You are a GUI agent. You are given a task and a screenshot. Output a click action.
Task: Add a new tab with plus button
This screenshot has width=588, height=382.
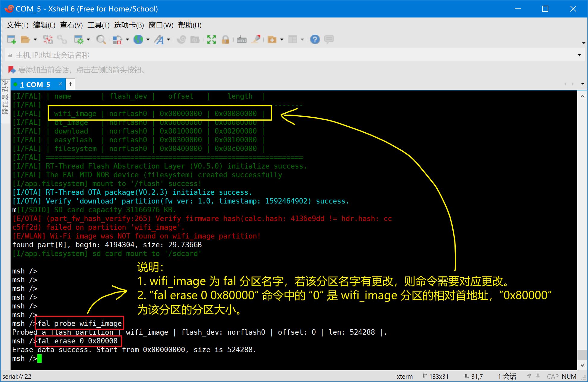point(70,84)
